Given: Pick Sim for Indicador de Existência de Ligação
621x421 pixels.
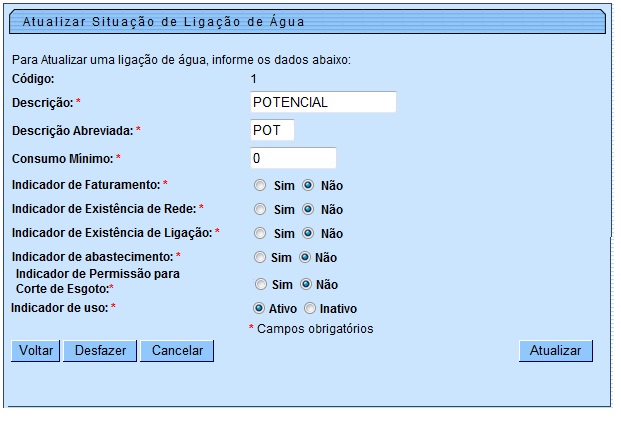Looking at the screenshot, I should click(x=260, y=233).
